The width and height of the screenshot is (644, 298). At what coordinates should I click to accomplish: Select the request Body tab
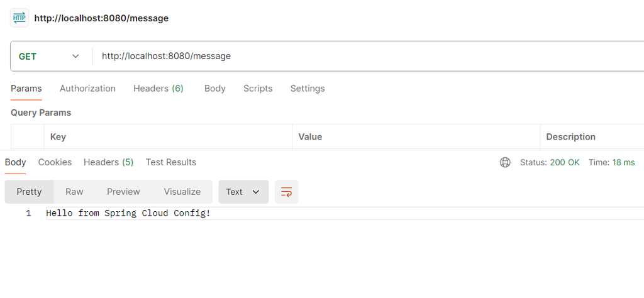point(214,89)
